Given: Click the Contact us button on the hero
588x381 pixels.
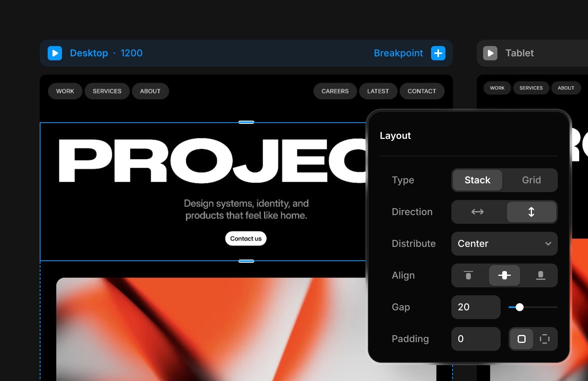Looking at the screenshot, I should coord(246,238).
